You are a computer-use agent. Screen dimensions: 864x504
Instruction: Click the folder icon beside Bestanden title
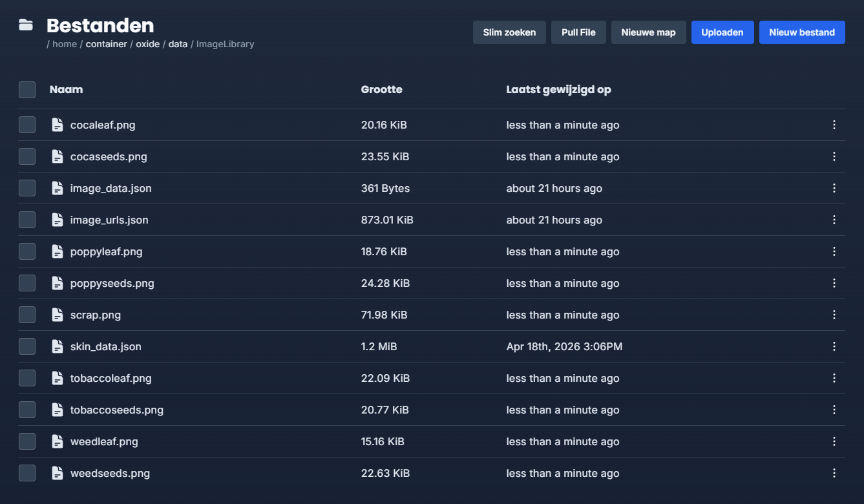[26, 25]
